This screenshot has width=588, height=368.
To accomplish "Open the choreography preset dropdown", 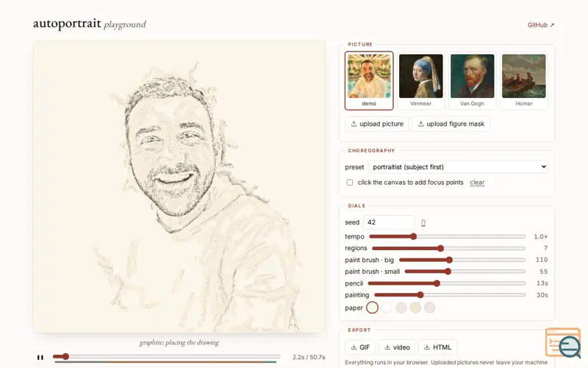I will (458, 167).
